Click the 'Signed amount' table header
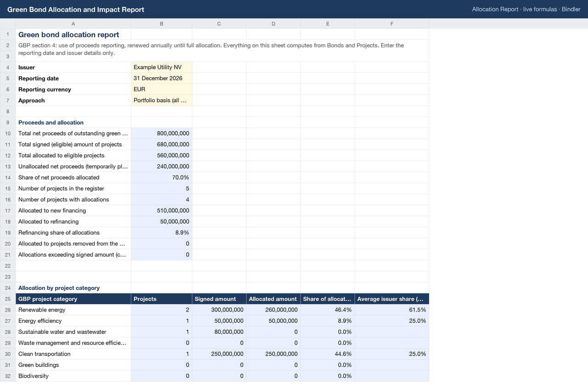This screenshot has width=588, height=385. click(x=219, y=299)
